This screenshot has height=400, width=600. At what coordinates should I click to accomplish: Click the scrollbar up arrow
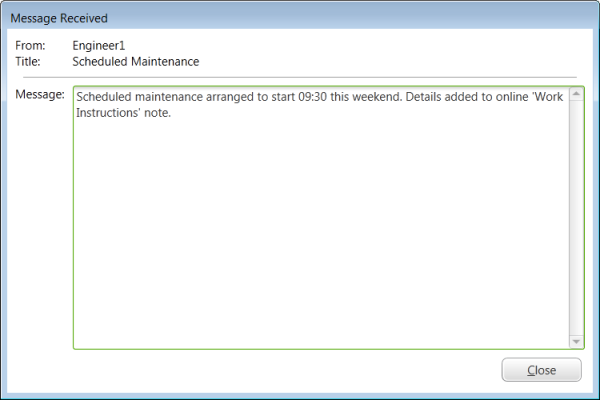click(x=575, y=96)
